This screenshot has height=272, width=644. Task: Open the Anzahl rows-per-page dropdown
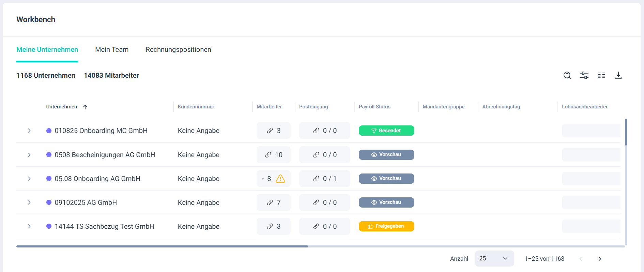click(x=494, y=258)
